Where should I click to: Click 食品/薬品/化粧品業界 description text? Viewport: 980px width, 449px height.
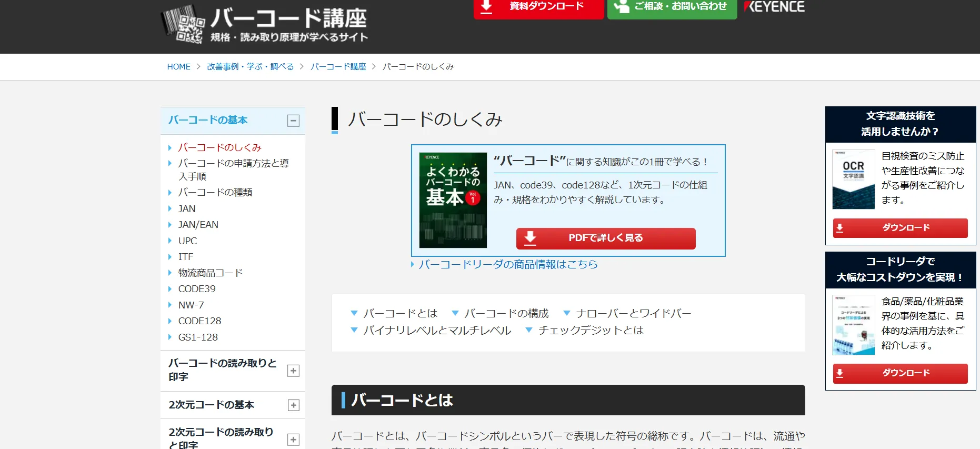tap(923, 323)
